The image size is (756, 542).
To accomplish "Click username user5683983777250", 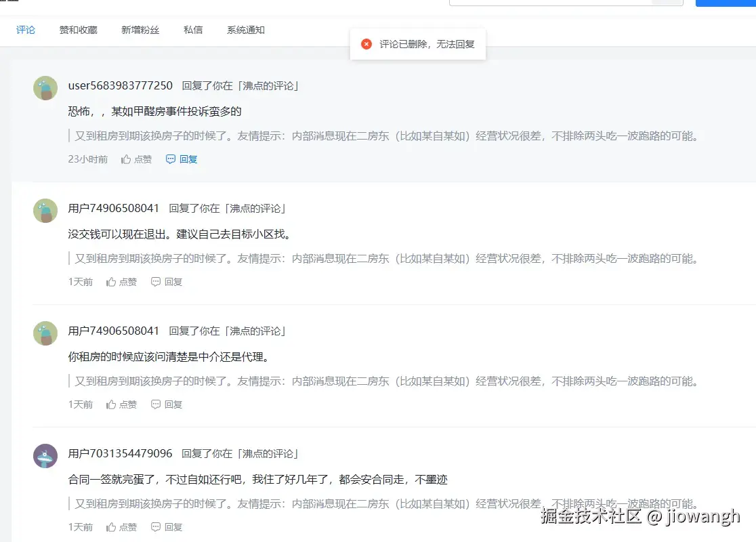I will [x=120, y=85].
